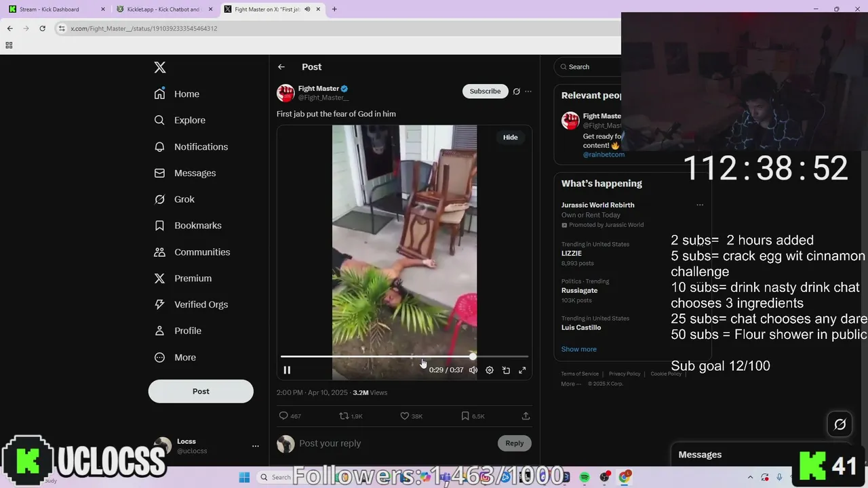Open Grok from the sidebar
Screen dimensions: 868x488
(x=174, y=199)
